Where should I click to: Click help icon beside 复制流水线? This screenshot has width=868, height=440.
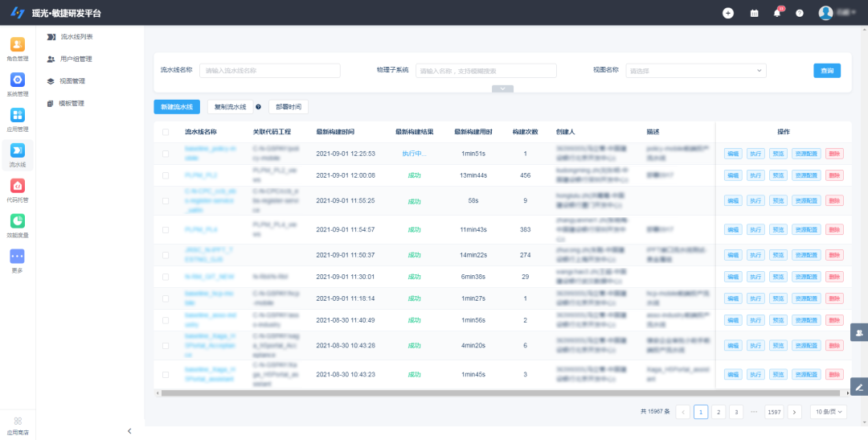(258, 107)
